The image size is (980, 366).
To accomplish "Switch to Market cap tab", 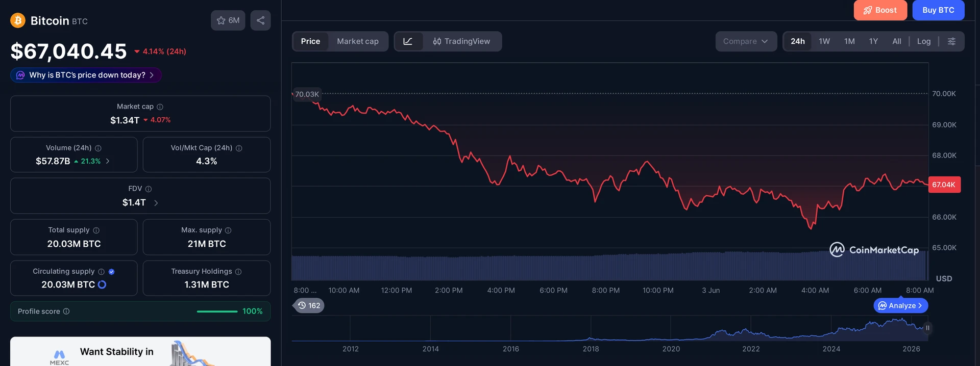I will 358,41.
